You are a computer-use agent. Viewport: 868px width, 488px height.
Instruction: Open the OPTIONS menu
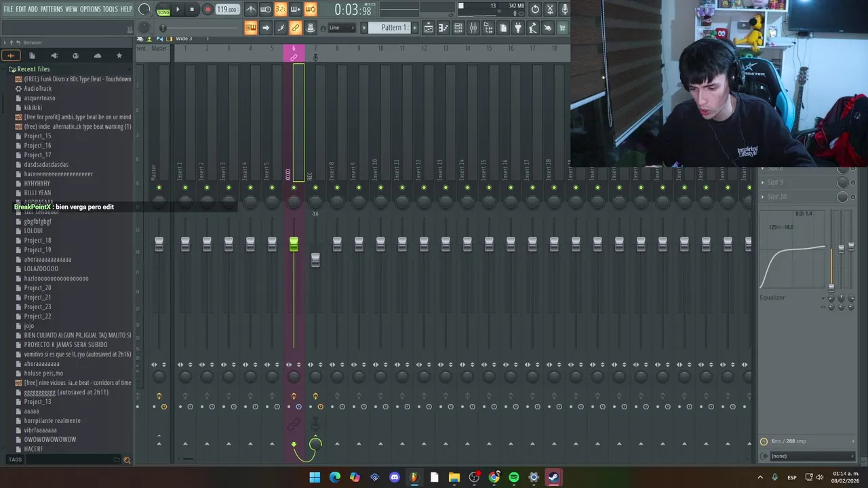[x=90, y=9]
